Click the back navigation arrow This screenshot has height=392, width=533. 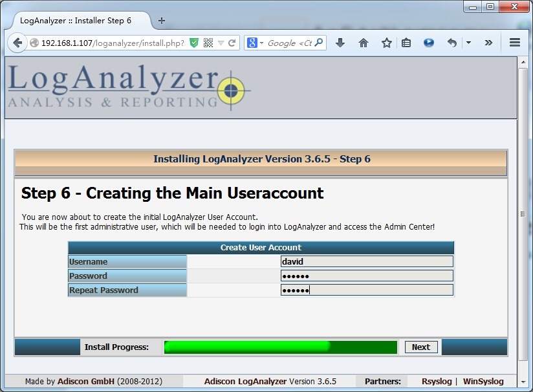coord(17,43)
